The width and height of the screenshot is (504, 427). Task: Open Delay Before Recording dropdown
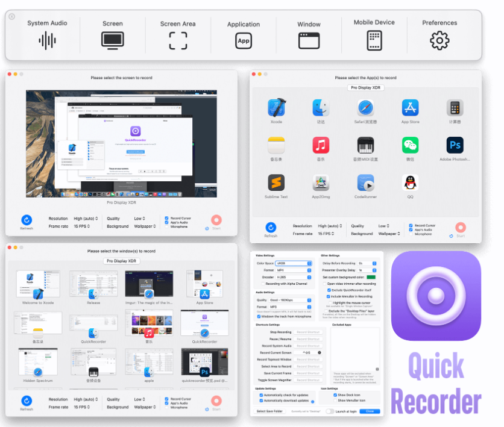coord(367,263)
